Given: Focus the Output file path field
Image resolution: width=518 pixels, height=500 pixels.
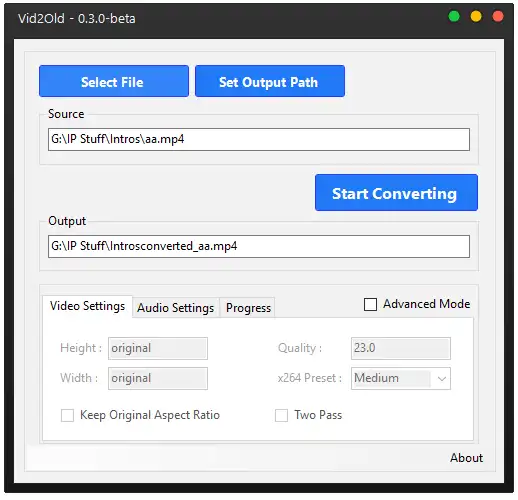Looking at the screenshot, I should tap(259, 246).
